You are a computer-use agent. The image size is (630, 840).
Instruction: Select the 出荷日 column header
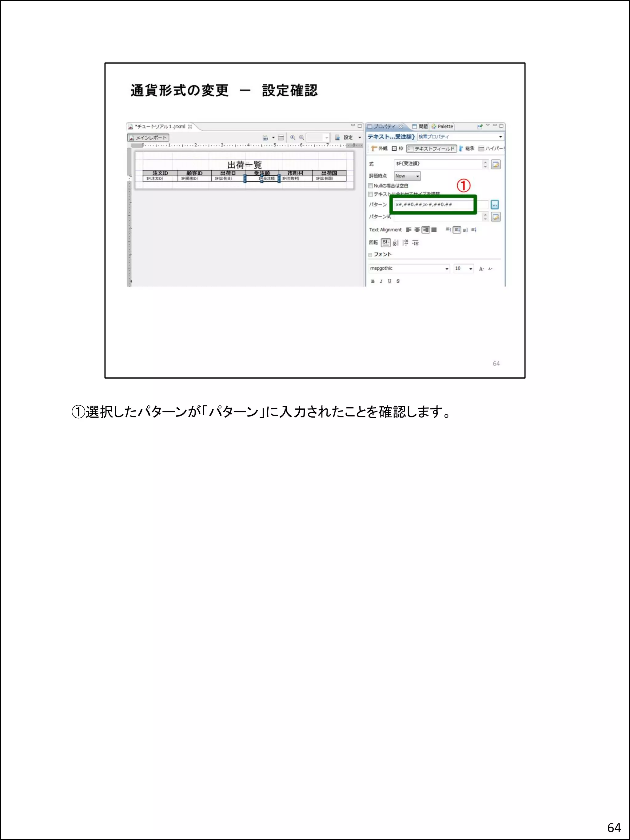(x=228, y=173)
